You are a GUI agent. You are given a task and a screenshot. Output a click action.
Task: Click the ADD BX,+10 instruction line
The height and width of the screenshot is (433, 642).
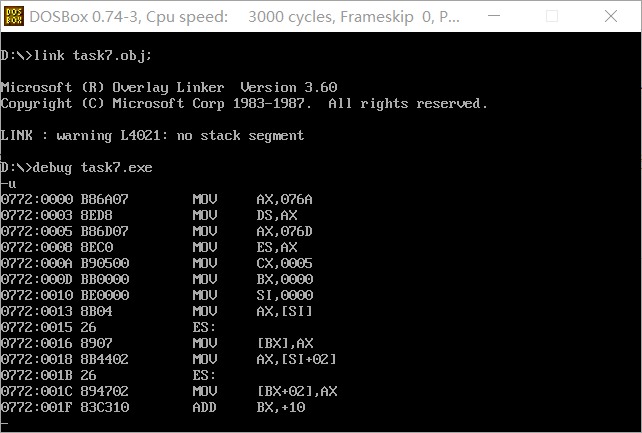pos(153,407)
